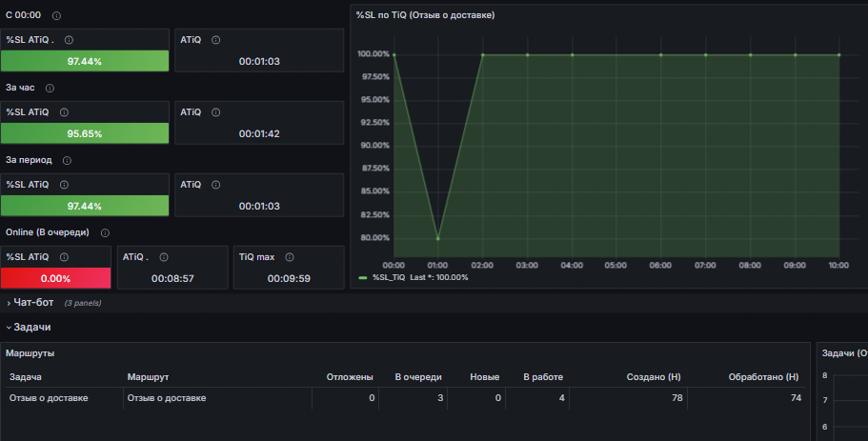Viewport: 868px width, 441px height.
Task: Click the 97.44% bar under 'За период'
Action: 85,206
